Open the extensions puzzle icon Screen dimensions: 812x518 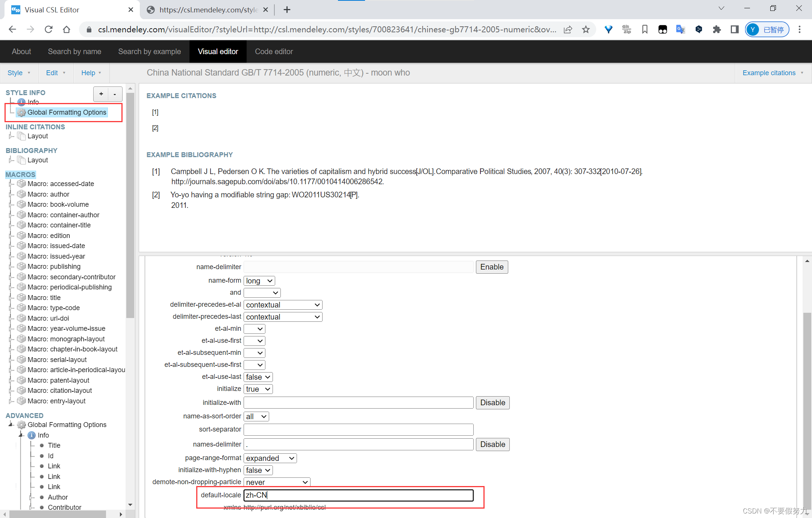click(x=717, y=29)
